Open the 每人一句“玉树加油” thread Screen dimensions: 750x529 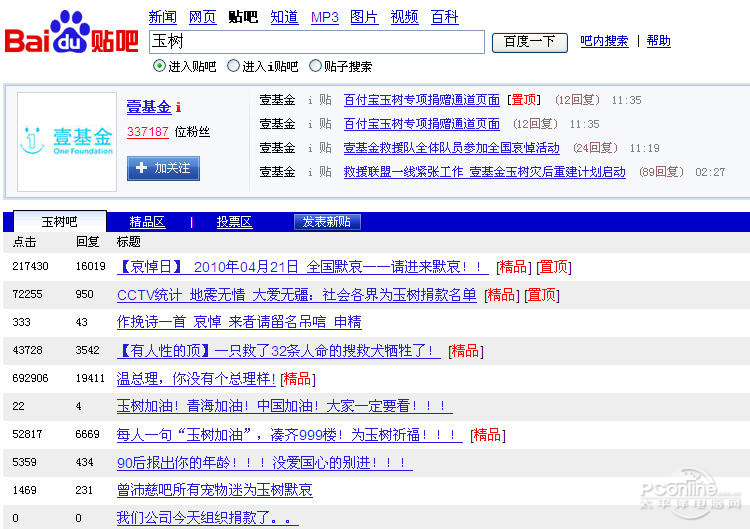point(290,435)
